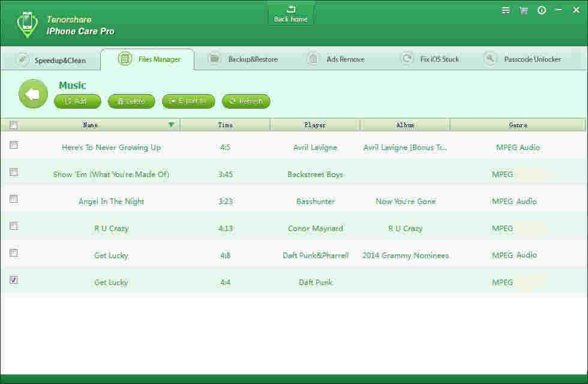Select song "Here's To Never Growing Up"
Screen dimensions: 588x384
coord(112,148)
